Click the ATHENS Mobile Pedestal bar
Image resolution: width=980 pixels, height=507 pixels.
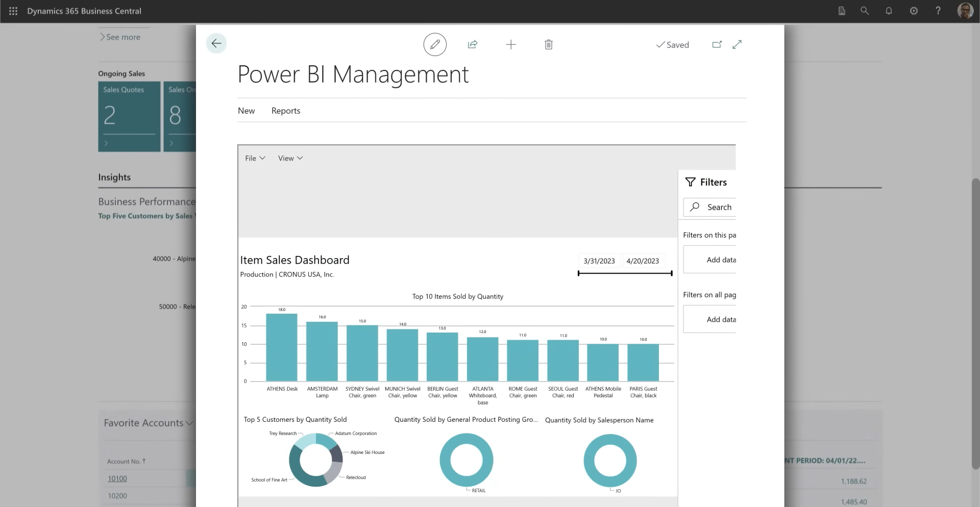[603, 363]
